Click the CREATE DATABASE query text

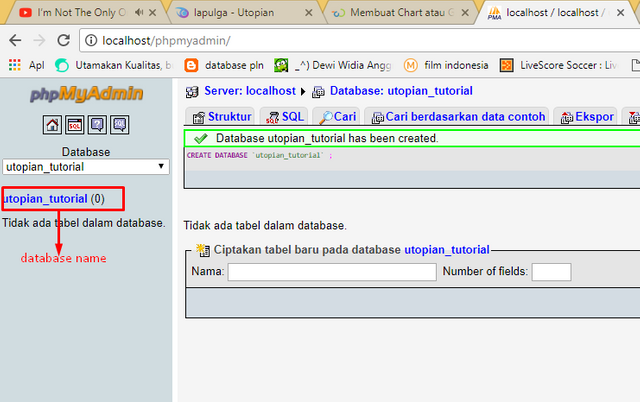click(260, 155)
